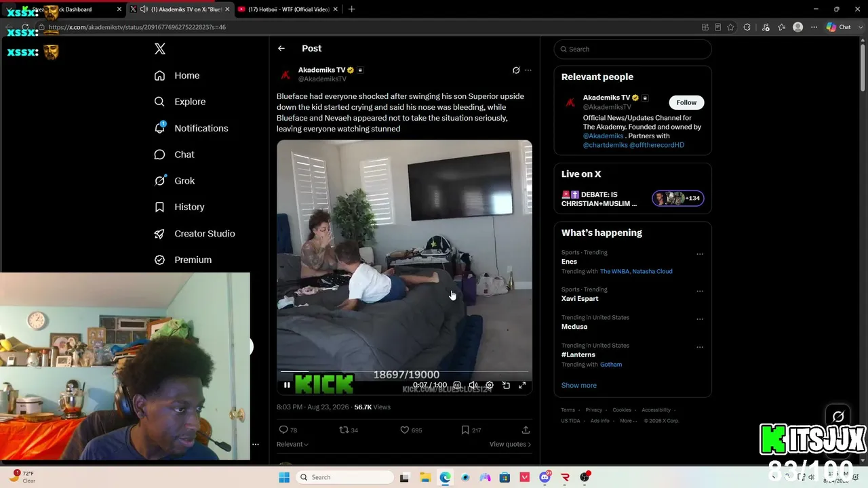868x488 pixels.
Task: Expand the video to fullscreen
Action: point(522,385)
